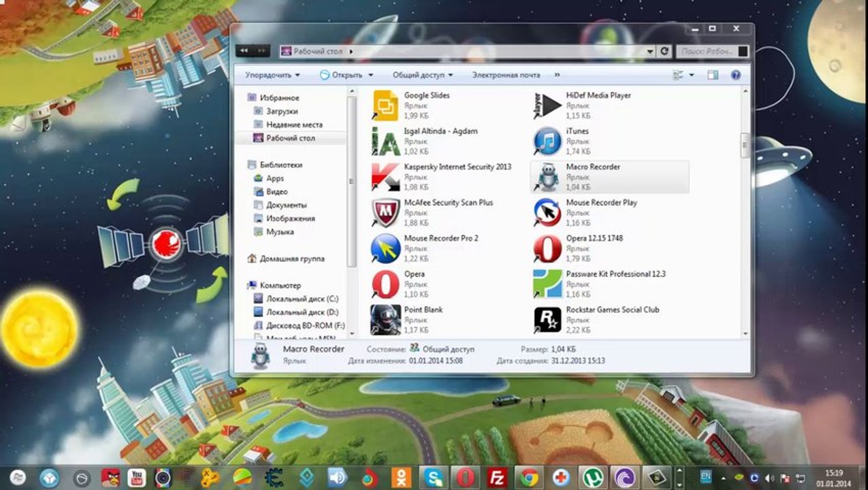868x490 pixels.
Task: Select the Passware Kit Professional 12.3 icon
Action: [x=547, y=284]
